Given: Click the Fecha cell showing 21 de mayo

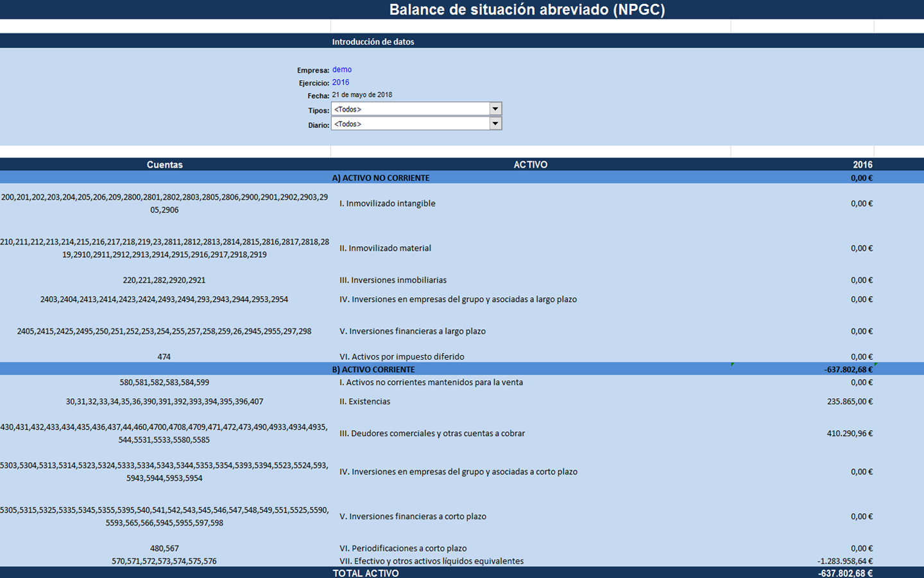Looking at the screenshot, I should pyautogui.click(x=362, y=95).
